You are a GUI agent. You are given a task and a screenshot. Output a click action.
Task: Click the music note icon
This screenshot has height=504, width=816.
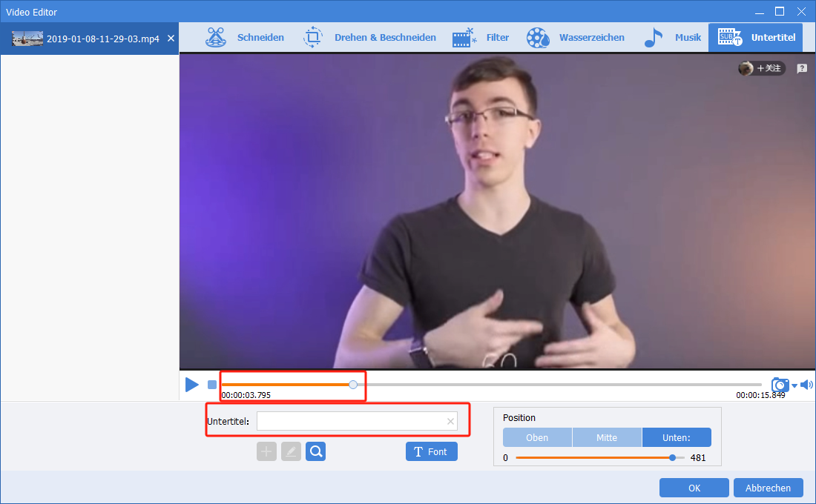pos(653,38)
